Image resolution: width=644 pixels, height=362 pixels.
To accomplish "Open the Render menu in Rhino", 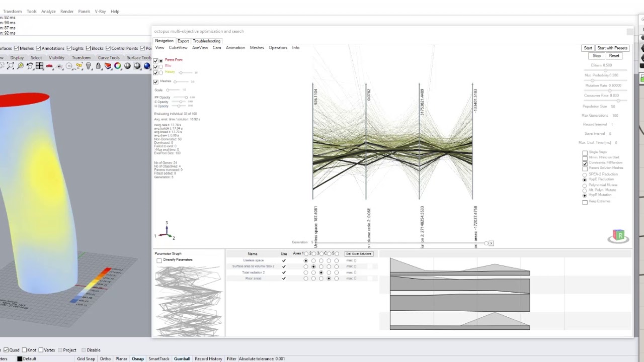I will tap(66, 12).
